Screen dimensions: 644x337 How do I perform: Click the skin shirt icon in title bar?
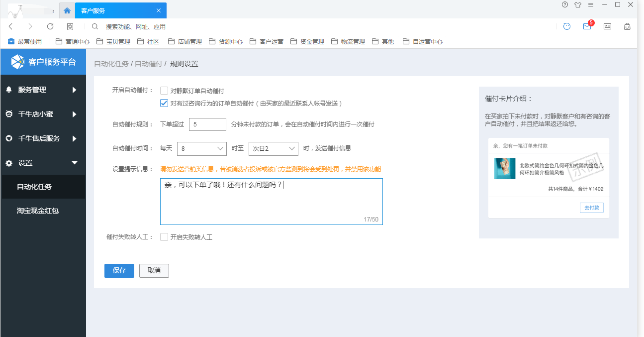pyautogui.click(x=577, y=5)
